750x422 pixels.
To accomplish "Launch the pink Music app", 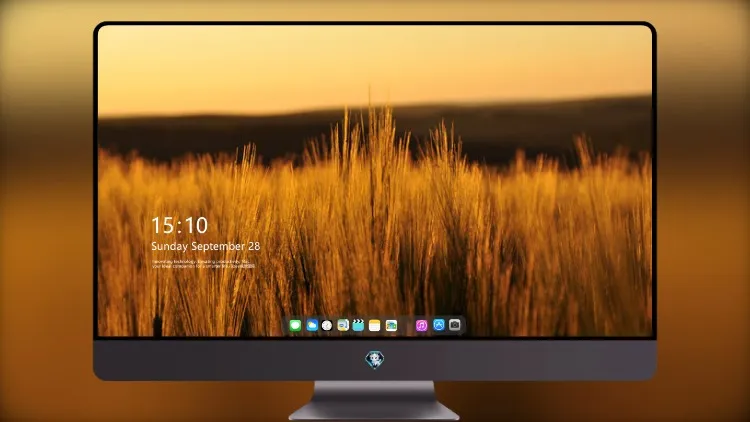I will (421, 325).
